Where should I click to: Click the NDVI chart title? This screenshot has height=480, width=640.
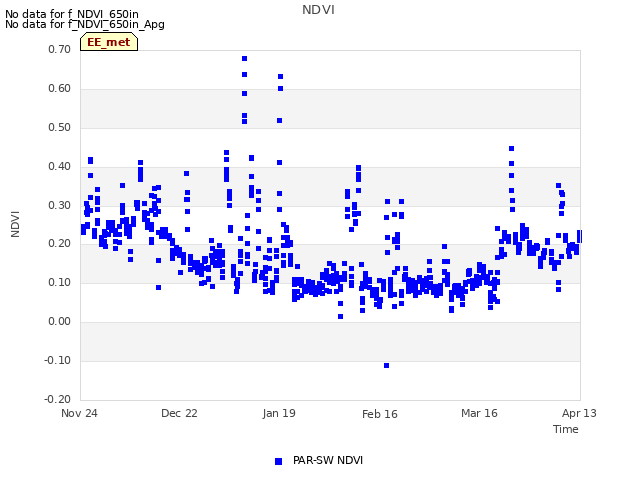tap(318, 10)
